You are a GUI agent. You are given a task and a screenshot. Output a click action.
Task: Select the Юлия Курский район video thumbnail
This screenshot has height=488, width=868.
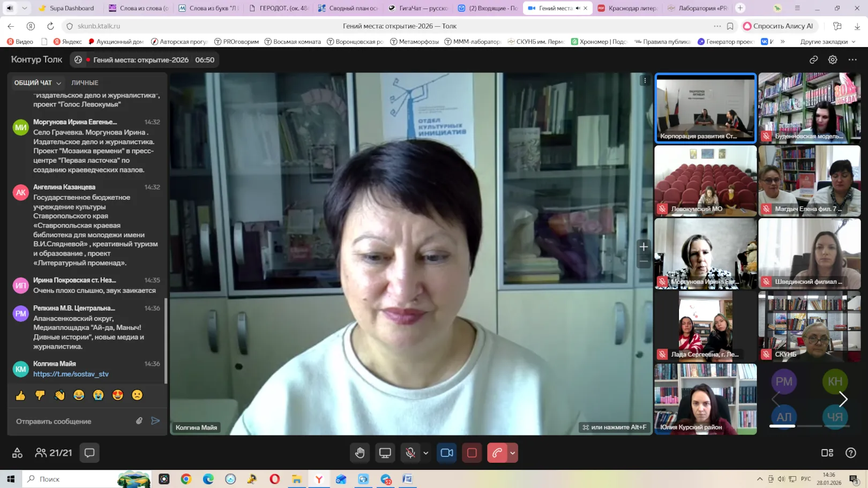click(x=705, y=399)
